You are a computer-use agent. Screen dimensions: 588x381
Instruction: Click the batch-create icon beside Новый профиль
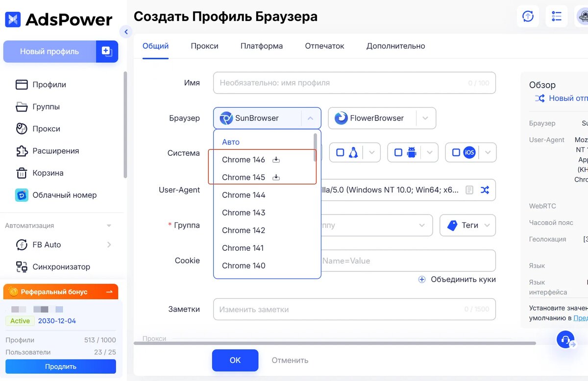coord(107,51)
